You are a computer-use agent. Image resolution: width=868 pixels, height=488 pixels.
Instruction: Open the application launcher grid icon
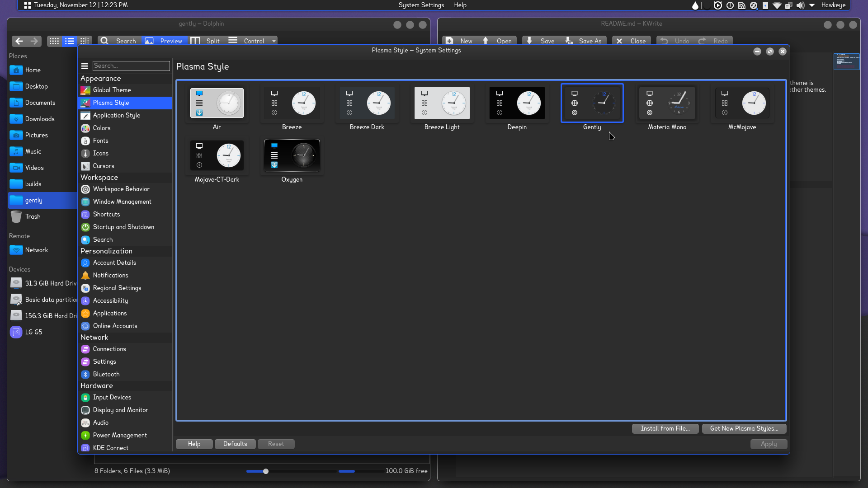[x=27, y=5]
